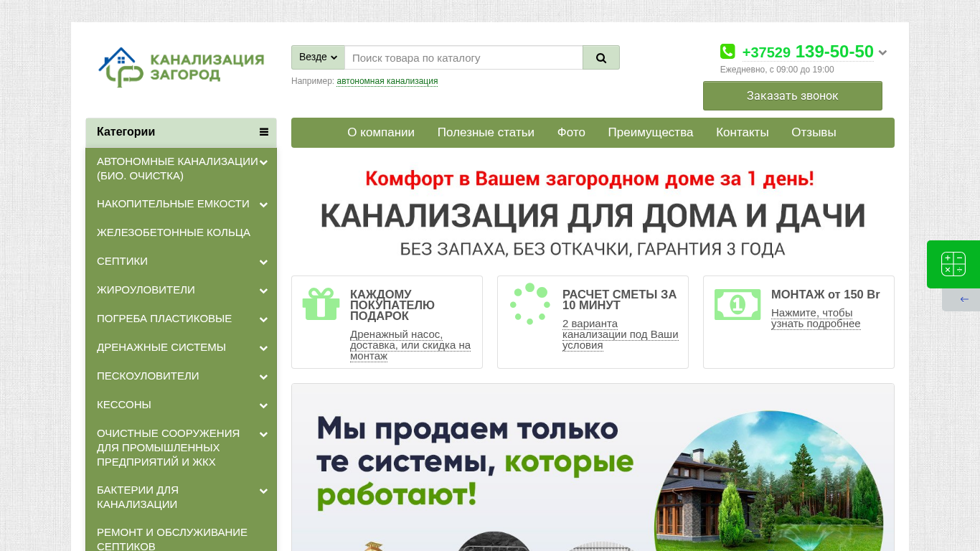Open О компании menu item
980x551 pixels.
tap(381, 133)
